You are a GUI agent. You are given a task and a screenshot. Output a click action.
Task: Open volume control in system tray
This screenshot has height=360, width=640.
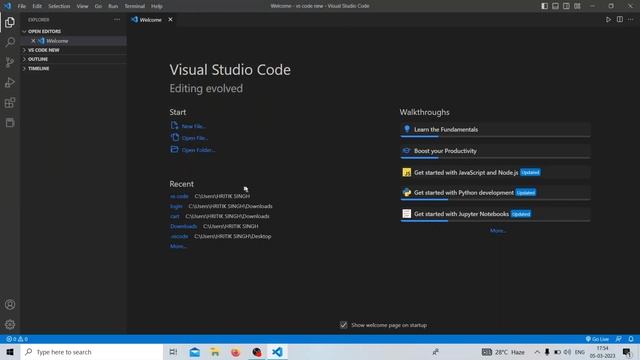pyautogui.click(x=567, y=352)
